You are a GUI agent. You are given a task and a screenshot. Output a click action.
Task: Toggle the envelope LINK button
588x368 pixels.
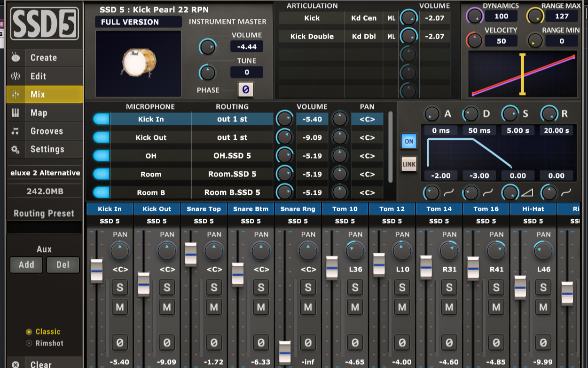point(409,164)
